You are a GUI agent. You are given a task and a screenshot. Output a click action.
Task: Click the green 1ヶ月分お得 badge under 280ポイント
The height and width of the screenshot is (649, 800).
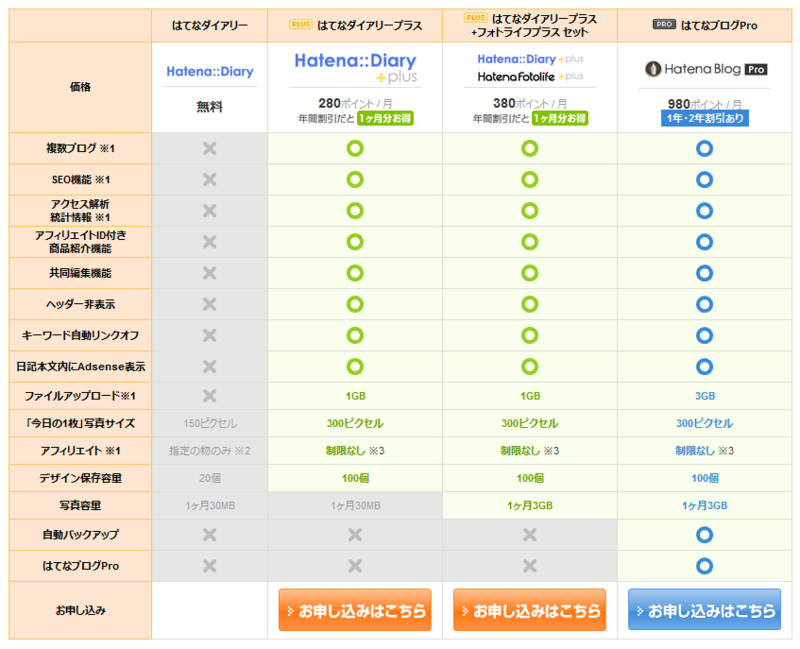tap(385, 118)
